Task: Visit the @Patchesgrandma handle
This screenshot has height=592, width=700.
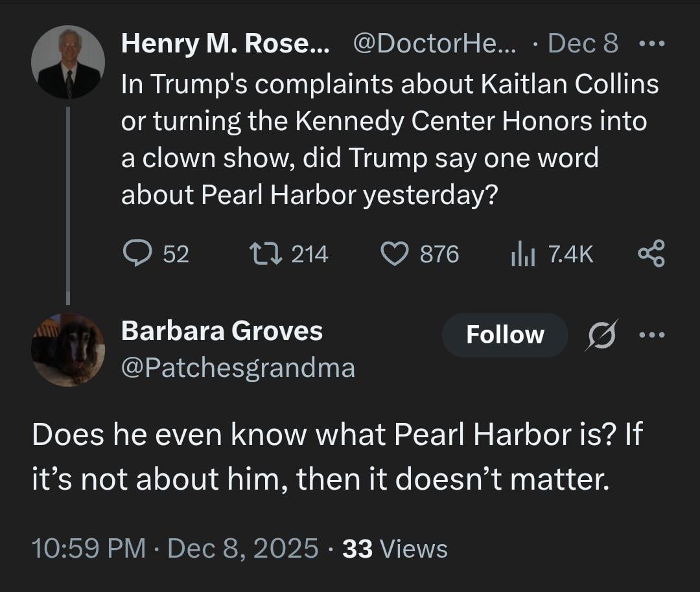Action: [238, 368]
